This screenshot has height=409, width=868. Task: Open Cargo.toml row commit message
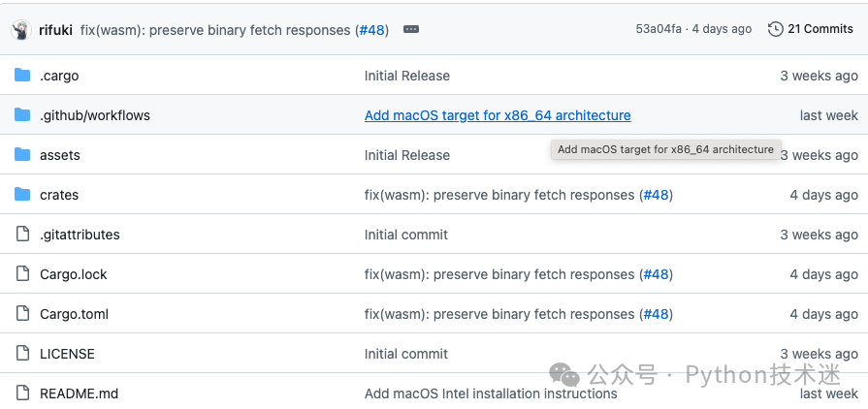(x=499, y=314)
